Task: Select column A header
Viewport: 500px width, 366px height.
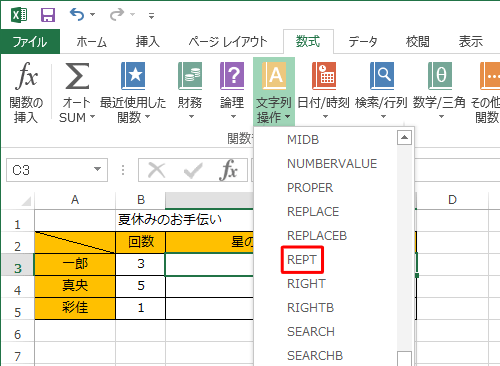Action: (x=75, y=200)
